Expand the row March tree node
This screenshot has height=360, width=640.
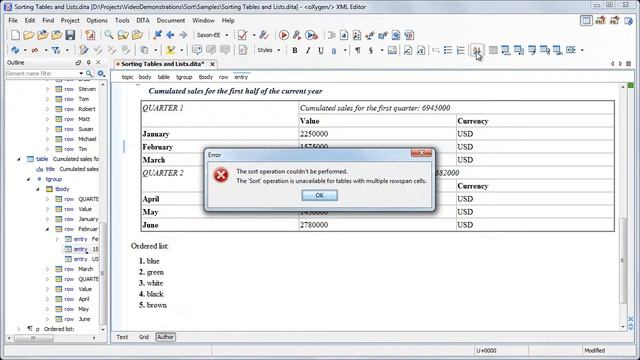click(x=47, y=269)
